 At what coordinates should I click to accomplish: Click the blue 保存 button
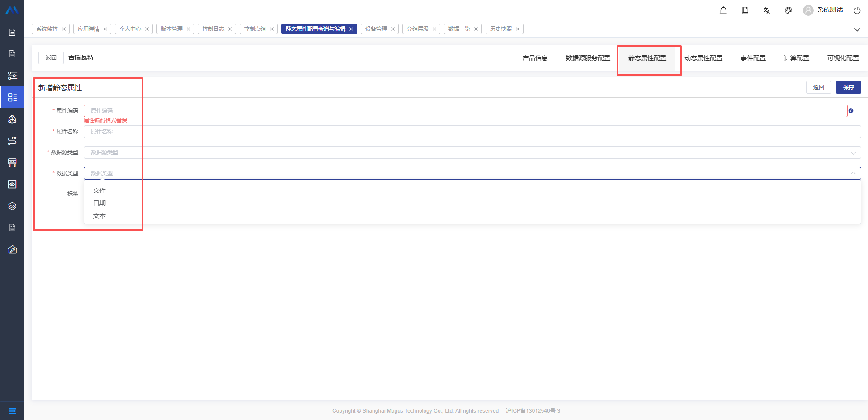[x=848, y=87]
